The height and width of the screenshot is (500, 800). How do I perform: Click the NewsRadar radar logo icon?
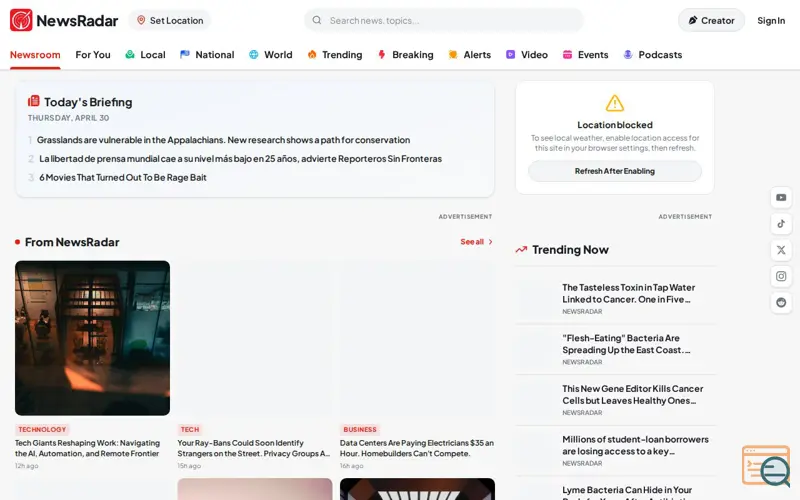(x=21, y=20)
